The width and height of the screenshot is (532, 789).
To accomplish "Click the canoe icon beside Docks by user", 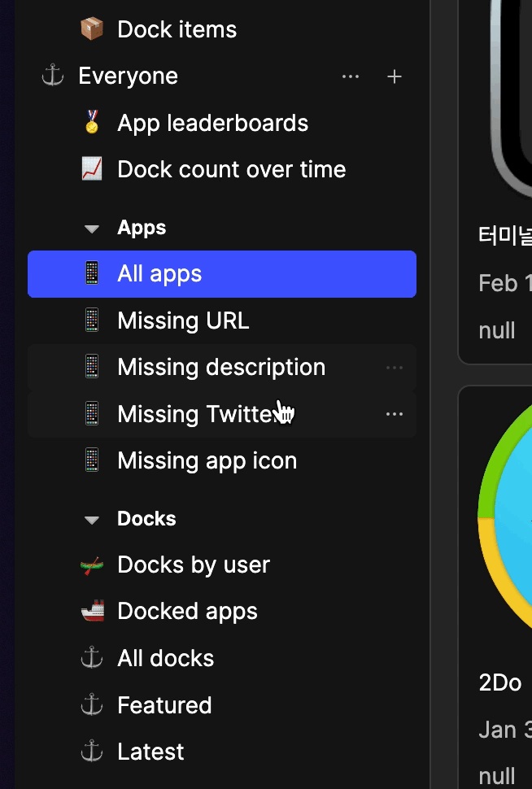I will click(92, 565).
